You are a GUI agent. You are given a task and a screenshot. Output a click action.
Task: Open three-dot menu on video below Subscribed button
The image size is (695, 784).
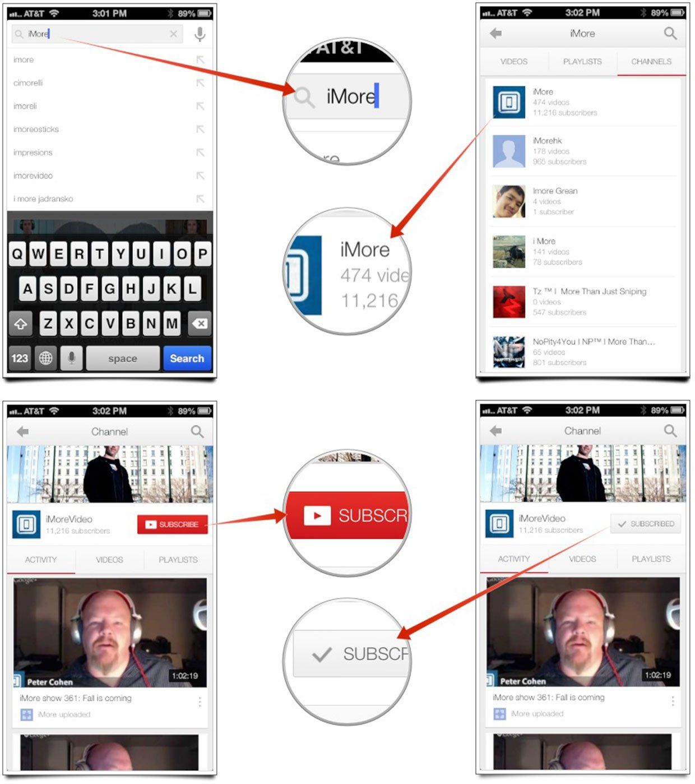click(x=673, y=701)
